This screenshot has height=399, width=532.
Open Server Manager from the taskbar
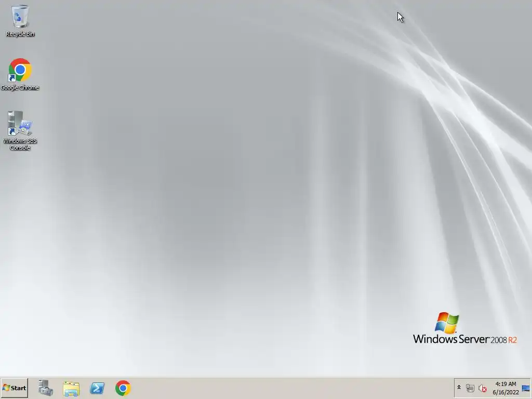pos(46,388)
